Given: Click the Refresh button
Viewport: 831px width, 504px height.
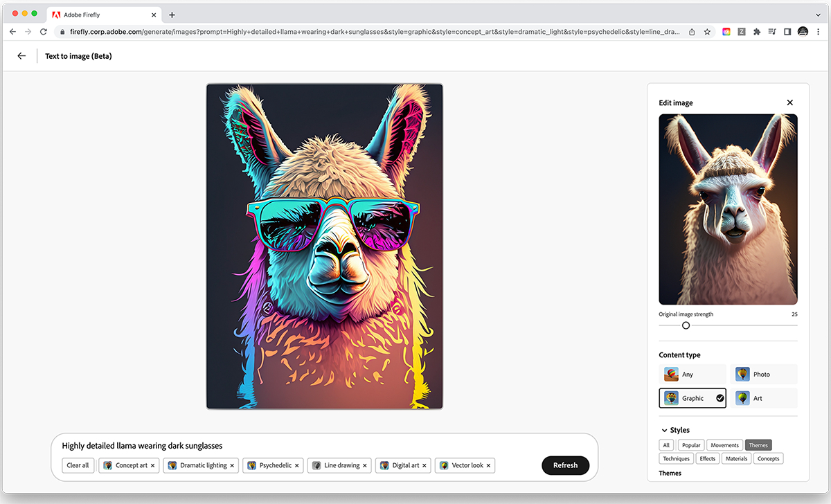Looking at the screenshot, I should coord(565,465).
